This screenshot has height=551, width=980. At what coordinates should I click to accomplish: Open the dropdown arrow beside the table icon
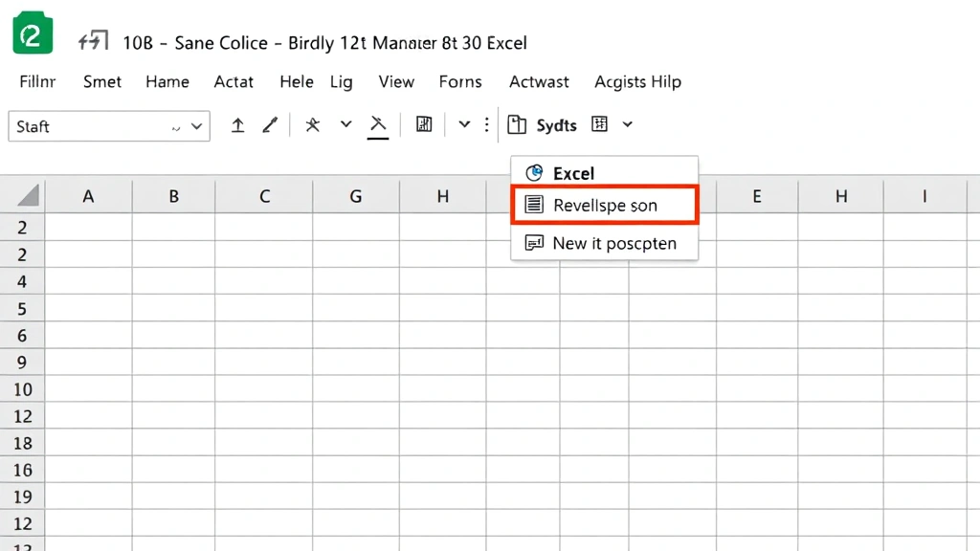[x=628, y=124]
